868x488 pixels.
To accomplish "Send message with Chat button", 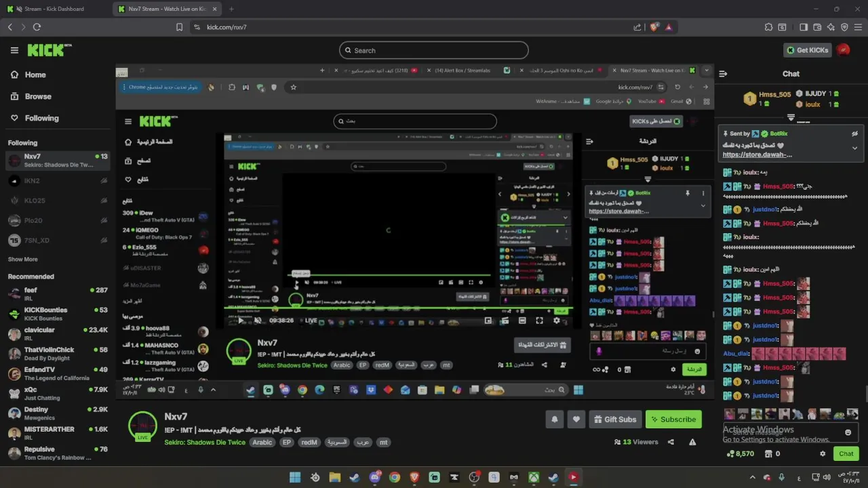I will click(x=846, y=453).
